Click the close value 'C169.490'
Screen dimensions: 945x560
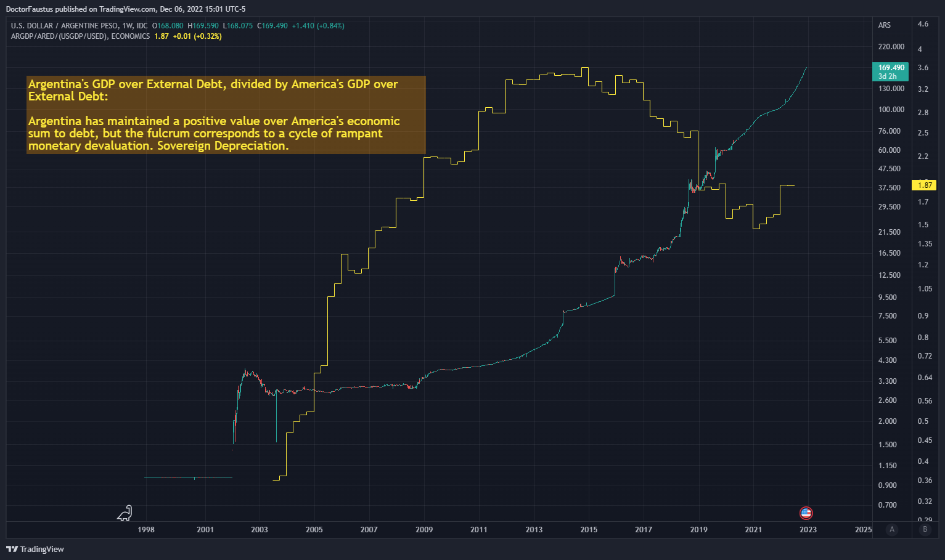pyautogui.click(x=272, y=26)
